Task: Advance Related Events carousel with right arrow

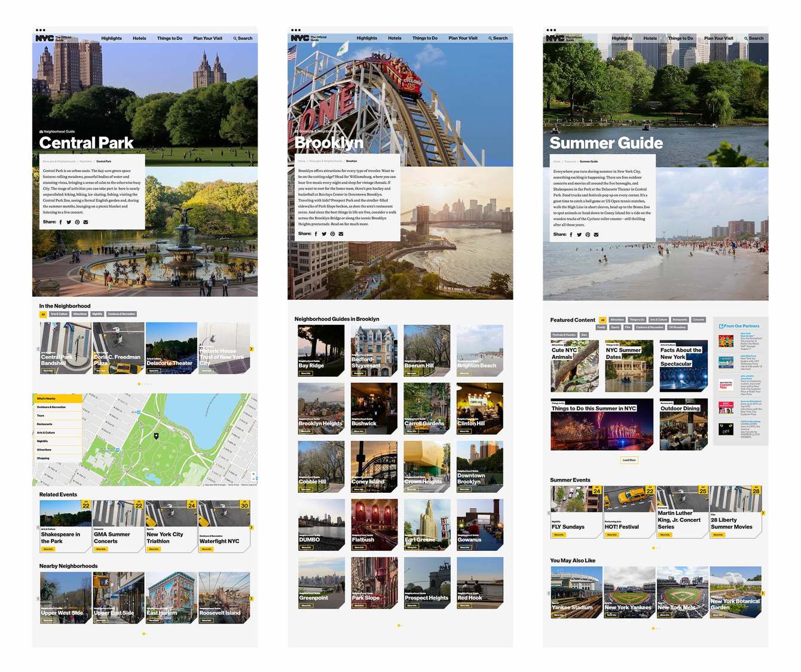Action: 252,527
